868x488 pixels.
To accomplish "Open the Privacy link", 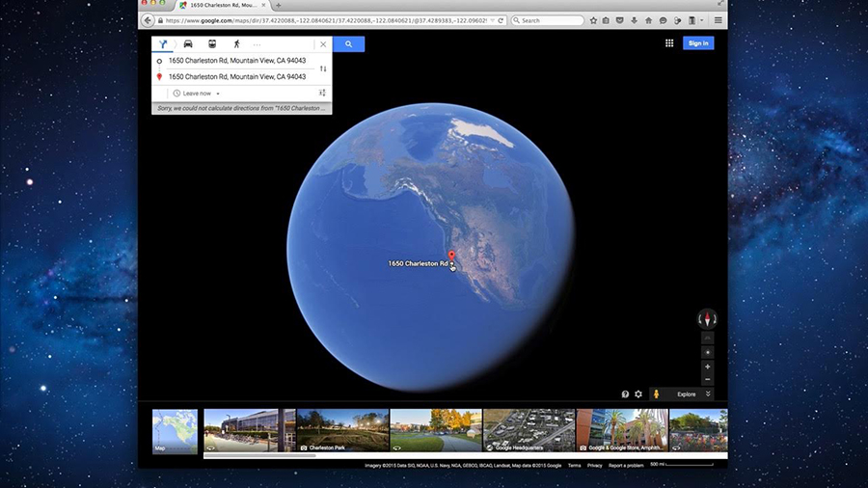I will 594,465.
